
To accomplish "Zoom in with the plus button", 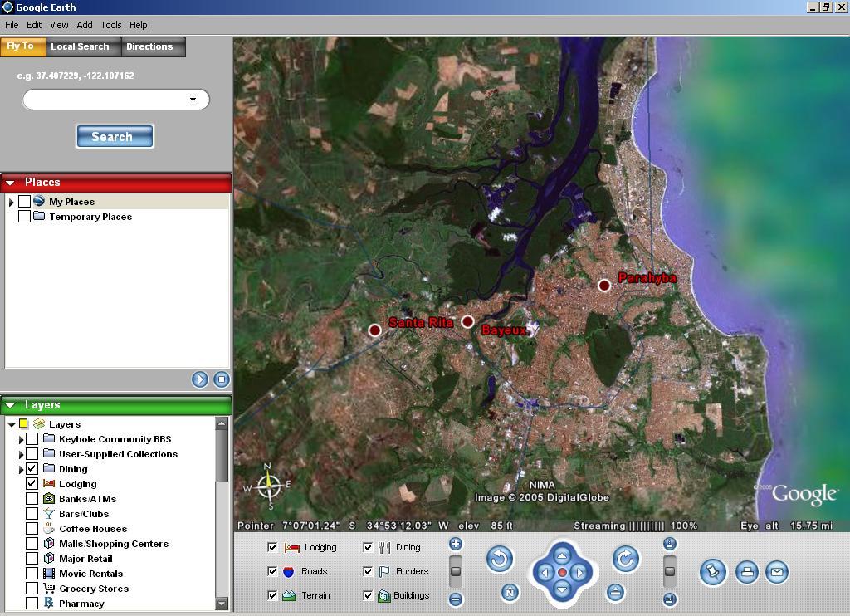I will pyautogui.click(x=456, y=544).
